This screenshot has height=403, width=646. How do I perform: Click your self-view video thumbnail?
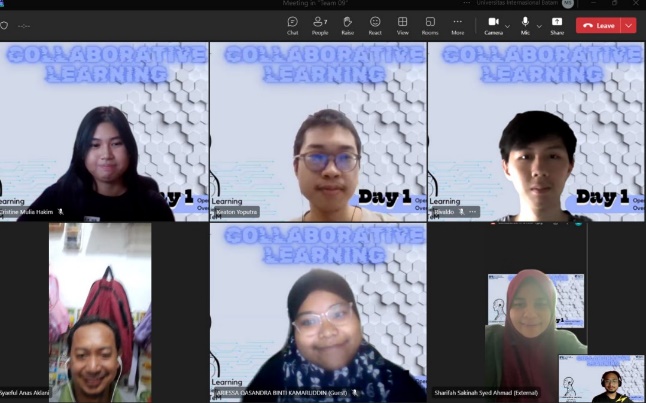[602, 379]
